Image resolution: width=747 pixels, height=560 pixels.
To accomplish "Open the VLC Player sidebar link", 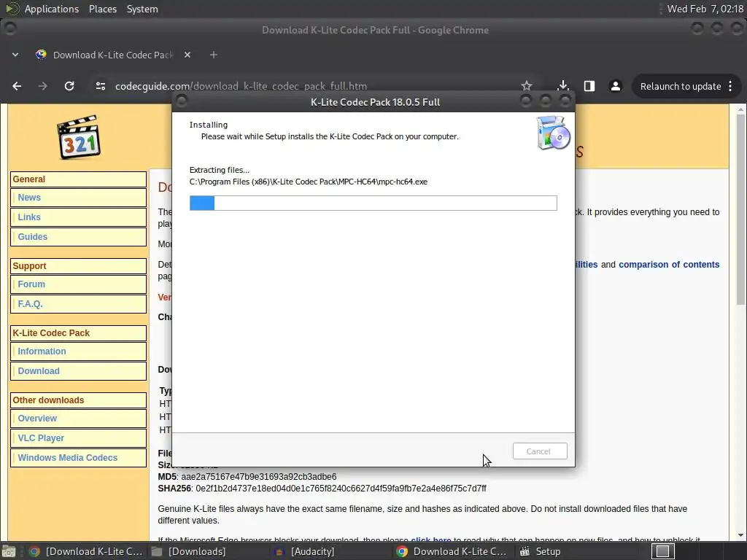I will click(x=41, y=438).
